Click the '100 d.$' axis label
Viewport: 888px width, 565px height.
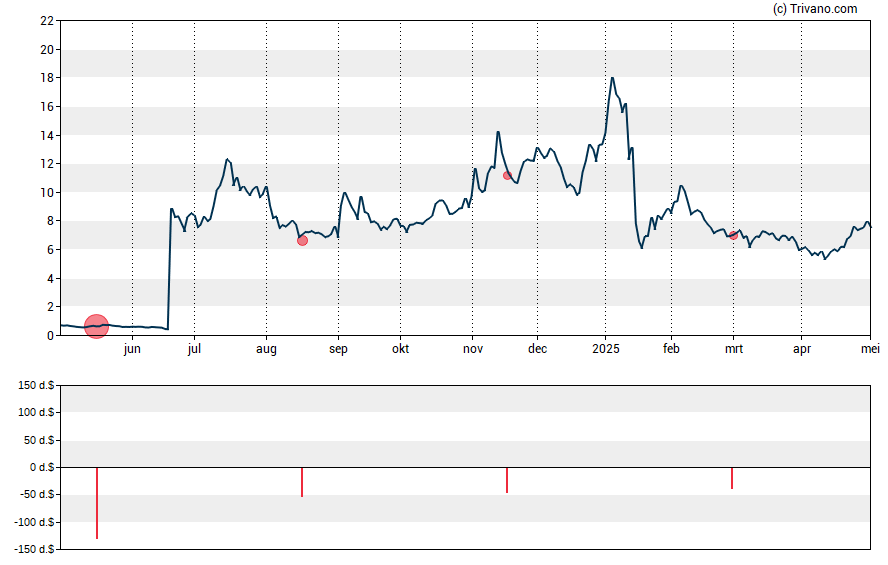36,412
